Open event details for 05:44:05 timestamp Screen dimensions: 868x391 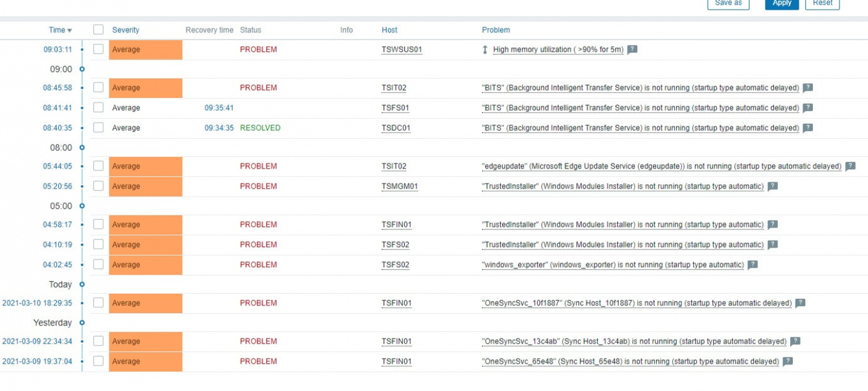click(58, 166)
